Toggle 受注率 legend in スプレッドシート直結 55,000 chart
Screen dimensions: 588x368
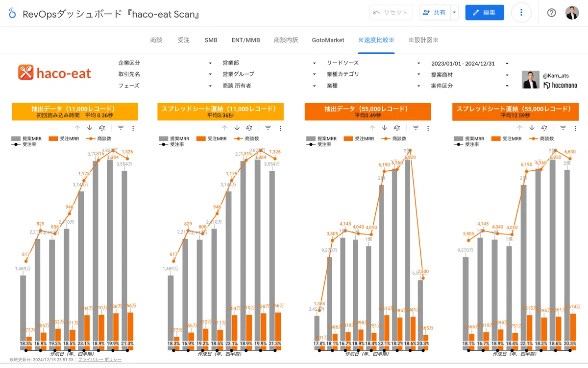[467, 144]
